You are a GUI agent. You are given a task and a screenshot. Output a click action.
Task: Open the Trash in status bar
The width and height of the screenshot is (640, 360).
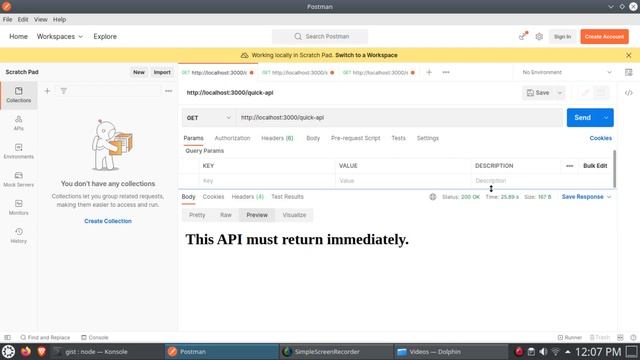[600, 338]
